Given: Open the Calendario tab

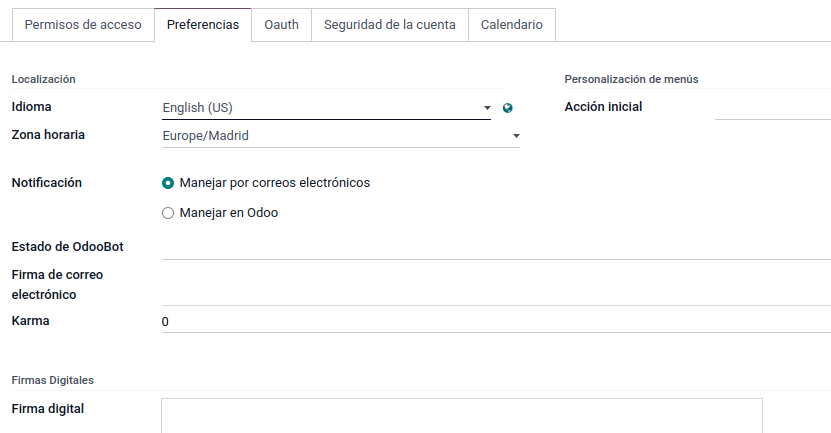Looking at the screenshot, I should [511, 25].
